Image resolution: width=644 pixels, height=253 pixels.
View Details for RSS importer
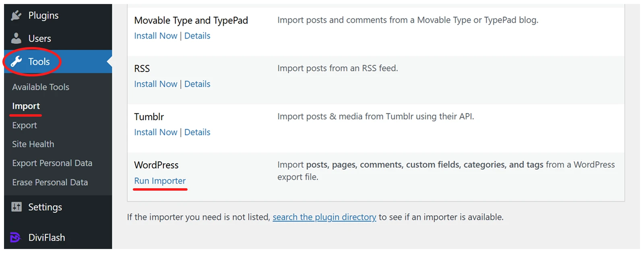197,84
